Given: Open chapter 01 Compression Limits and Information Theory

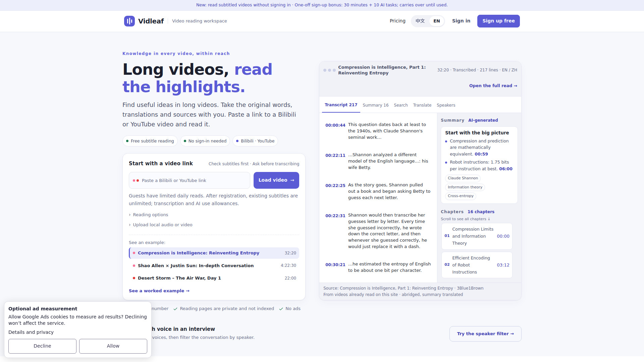Looking at the screenshot, I should [x=477, y=236].
